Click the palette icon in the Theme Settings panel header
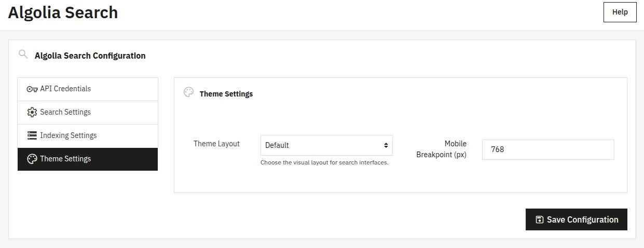This screenshot has width=644, height=248. (189, 92)
